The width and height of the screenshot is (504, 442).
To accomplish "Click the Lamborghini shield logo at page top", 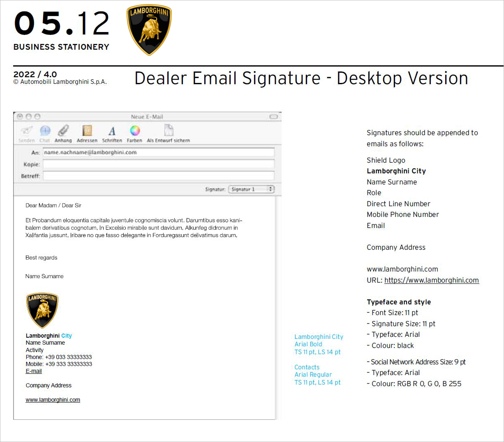I will [x=149, y=29].
